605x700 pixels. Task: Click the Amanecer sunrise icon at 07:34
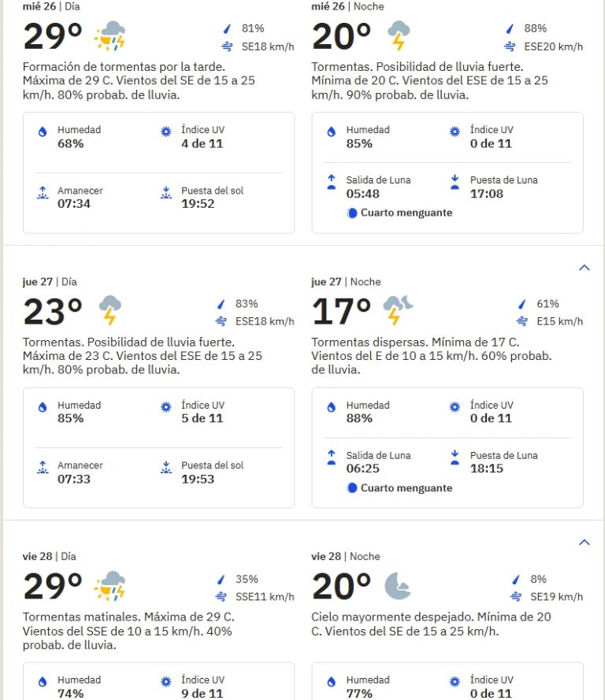[43, 193]
